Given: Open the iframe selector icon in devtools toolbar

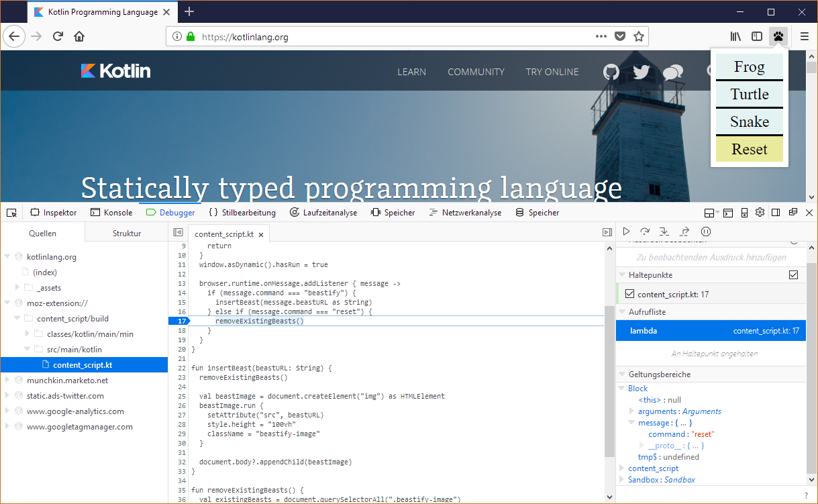Looking at the screenshot, I should (x=711, y=213).
